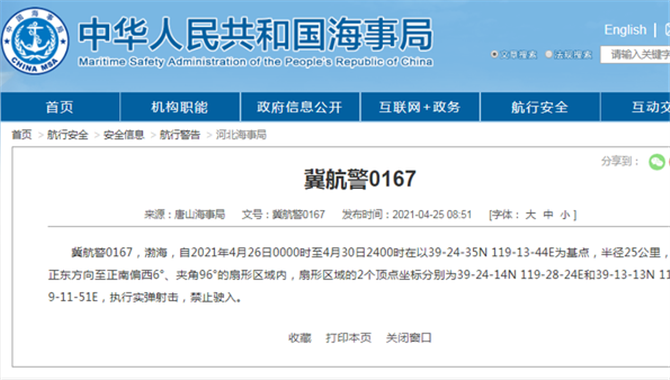670x380 pixels.
Task: Click the site title 中华人民共和国海事局
Action: click(256, 35)
